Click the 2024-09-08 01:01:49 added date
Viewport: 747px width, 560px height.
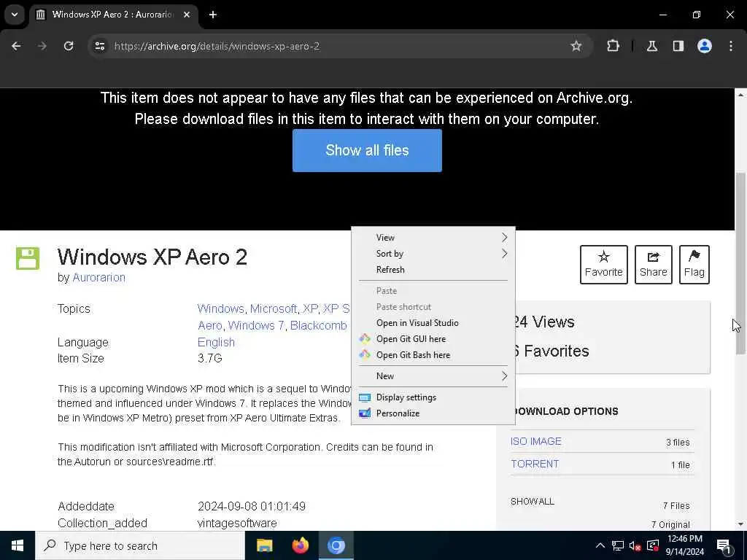[252, 506]
